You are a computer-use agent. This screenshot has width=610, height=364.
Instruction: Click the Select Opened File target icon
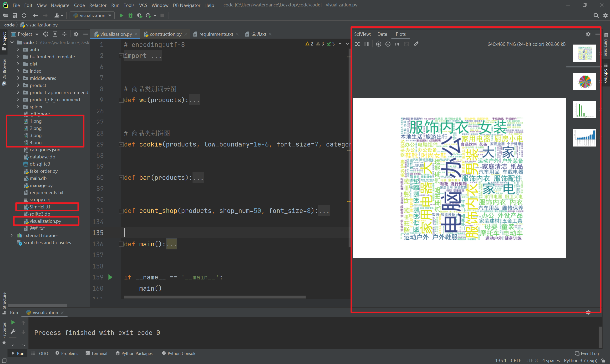(x=46, y=34)
